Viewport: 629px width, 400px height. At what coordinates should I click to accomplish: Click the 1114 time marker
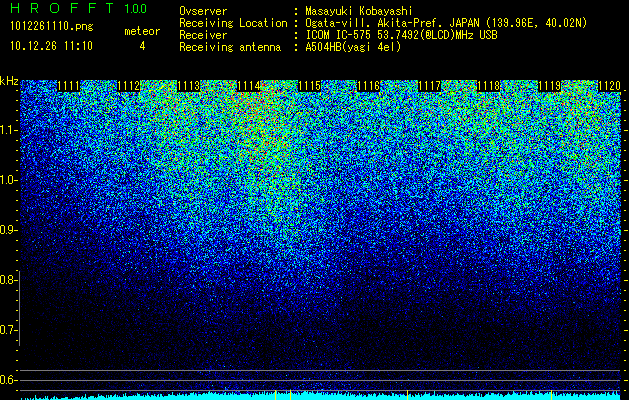click(249, 86)
